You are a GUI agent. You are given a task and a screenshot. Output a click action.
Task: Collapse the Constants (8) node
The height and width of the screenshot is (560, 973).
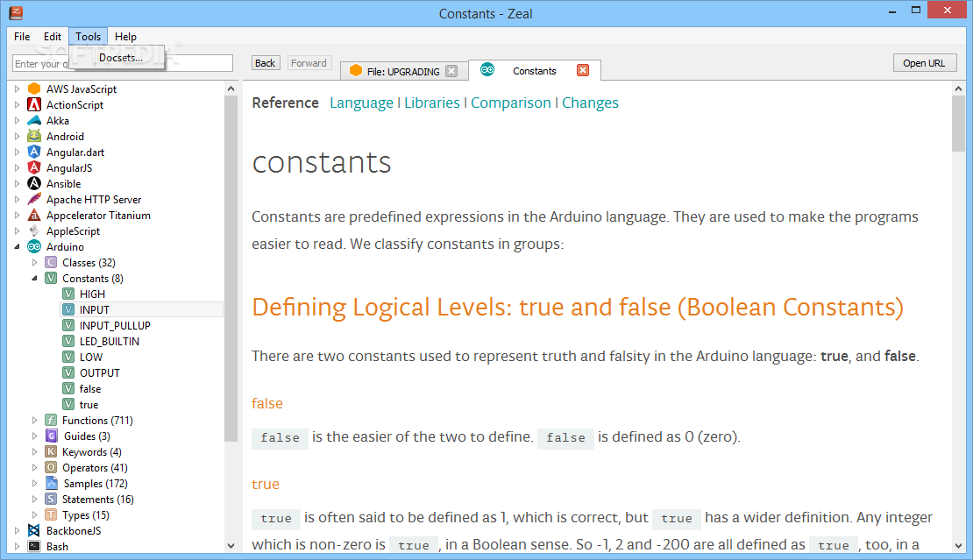point(35,279)
